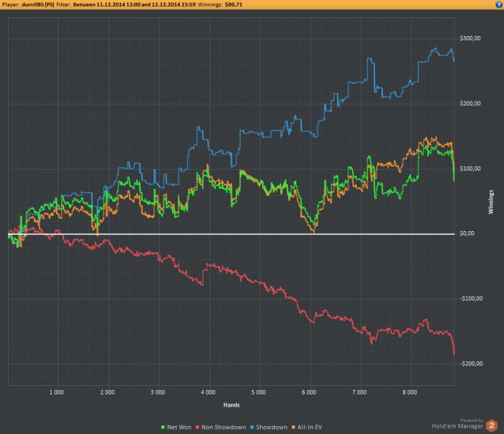Toggle the red Non Showdown legend swatch
Screen dimensions: 504x434
click(198, 428)
